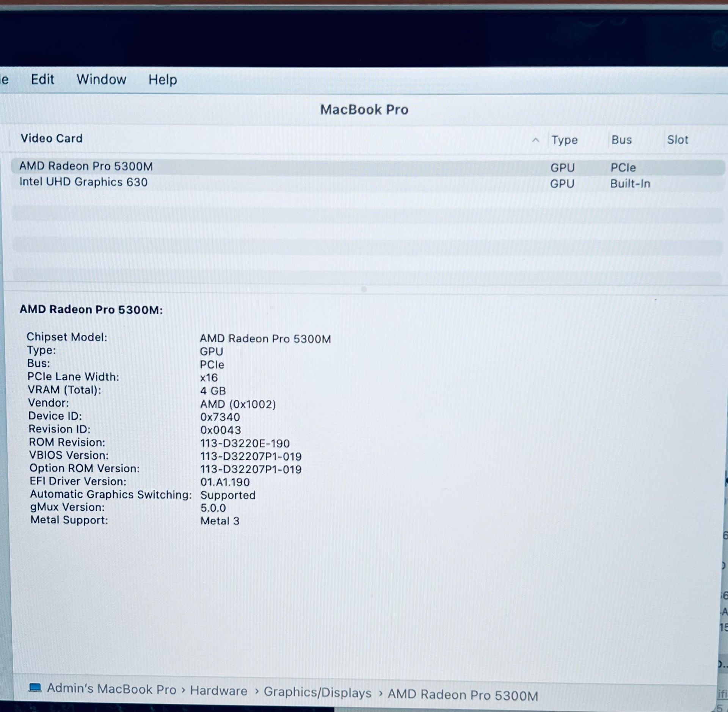This screenshot has height=712, width=728.
Task: Click the Revision ID value 0x0043
Action: tap(221, 430)
